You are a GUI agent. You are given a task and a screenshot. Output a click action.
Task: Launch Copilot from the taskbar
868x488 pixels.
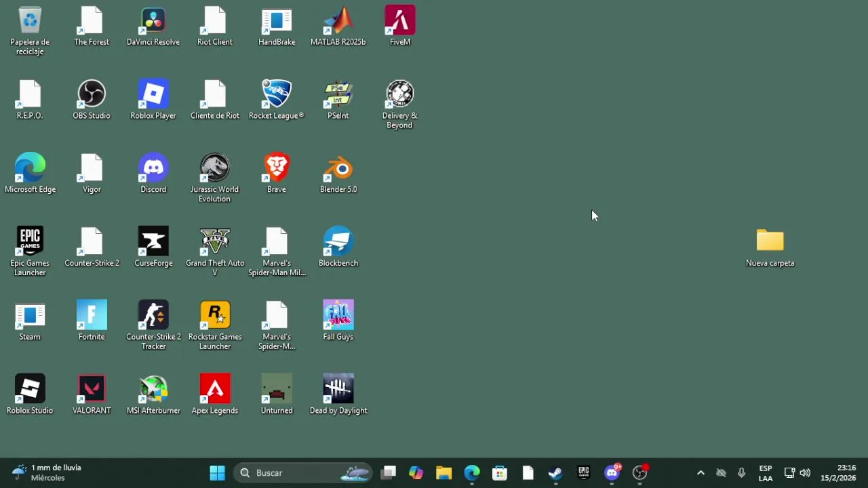[x=416, y=472]
